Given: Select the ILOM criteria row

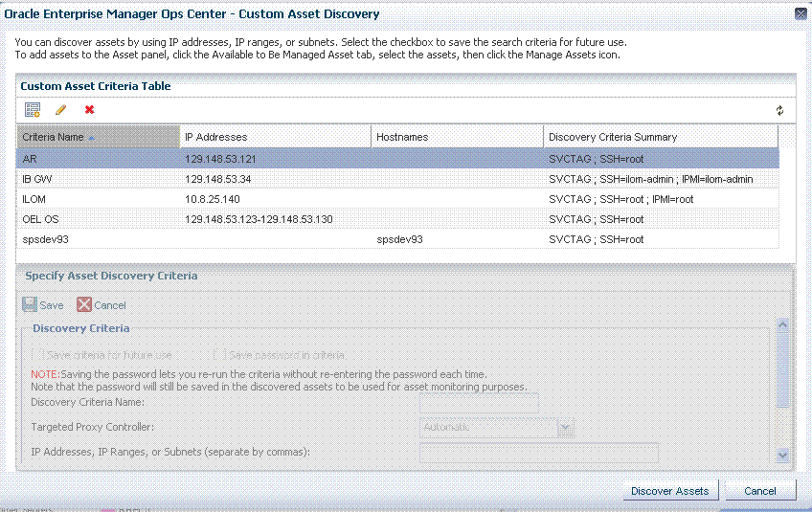Looking at the screenshot, I should pyautogui.click(x=397, y=199).
